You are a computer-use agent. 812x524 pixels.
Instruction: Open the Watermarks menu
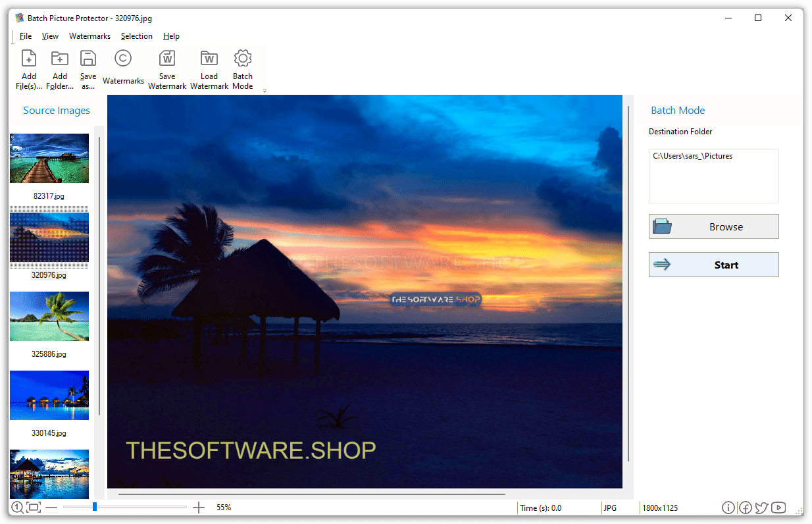[x=89, y=36]
